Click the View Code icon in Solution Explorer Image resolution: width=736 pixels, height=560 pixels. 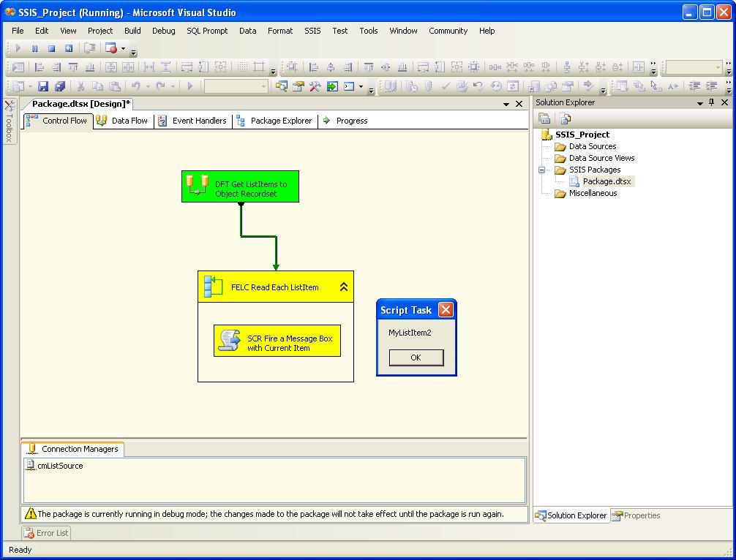point(566,118)
